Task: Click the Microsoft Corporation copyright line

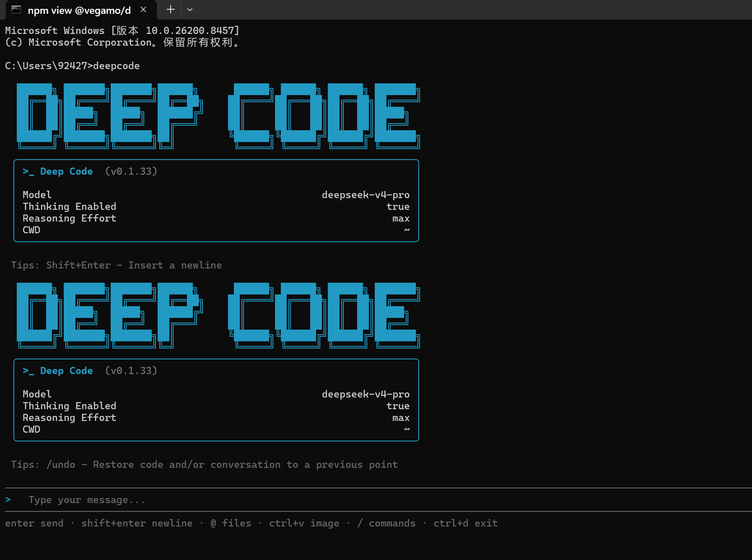Action: tap(122, 42)
